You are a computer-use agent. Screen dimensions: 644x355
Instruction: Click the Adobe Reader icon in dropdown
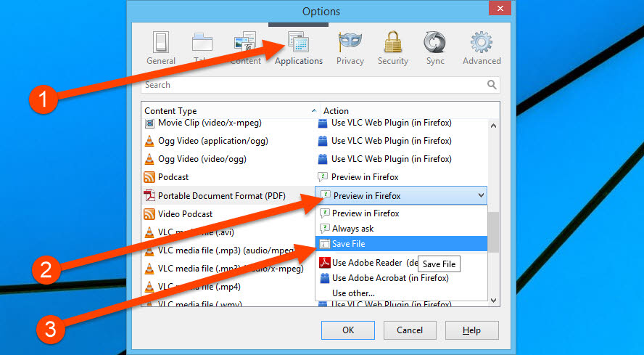(325, 263)
